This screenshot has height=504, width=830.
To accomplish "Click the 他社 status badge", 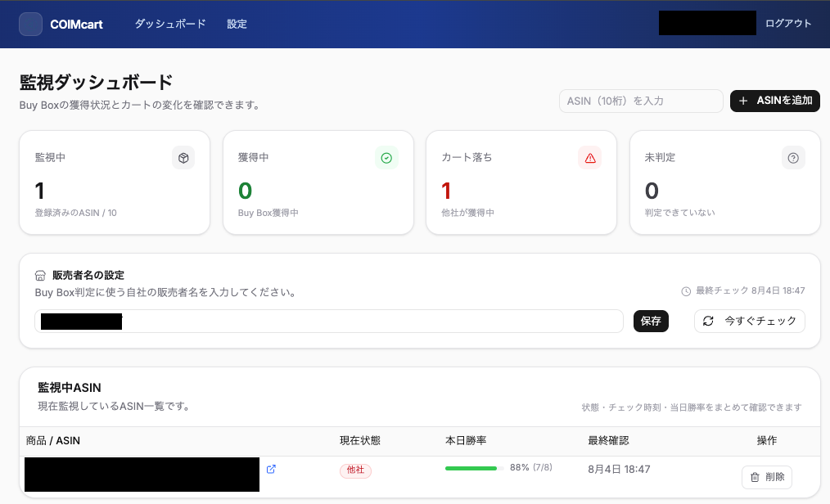I will tap(356, 470).
